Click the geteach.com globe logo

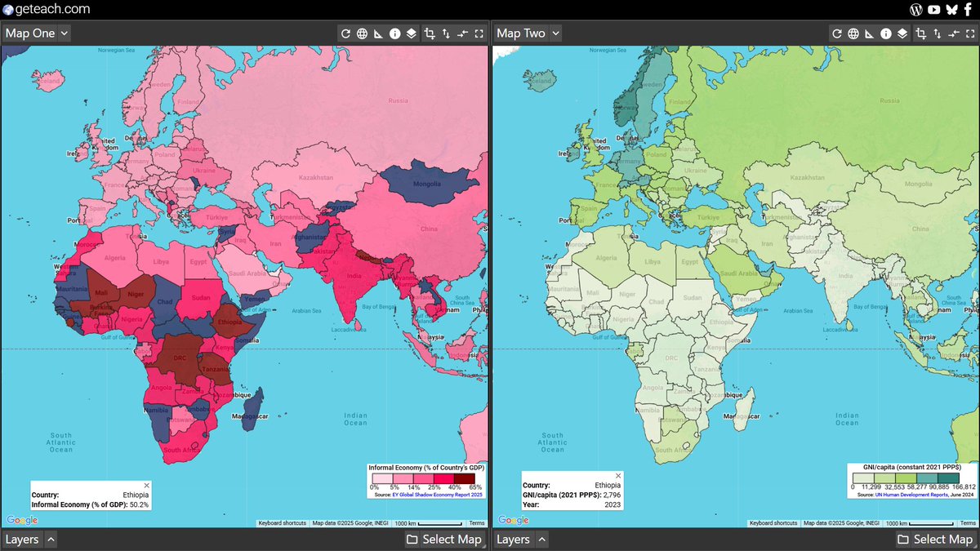pos(9,9)
